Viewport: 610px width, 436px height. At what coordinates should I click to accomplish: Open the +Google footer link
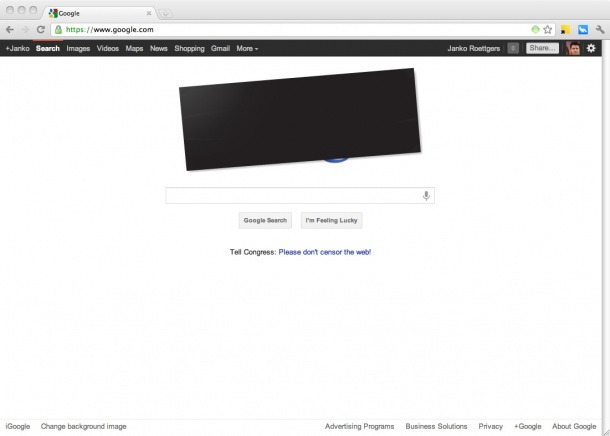pyautogui.click(x=528, y=427)
